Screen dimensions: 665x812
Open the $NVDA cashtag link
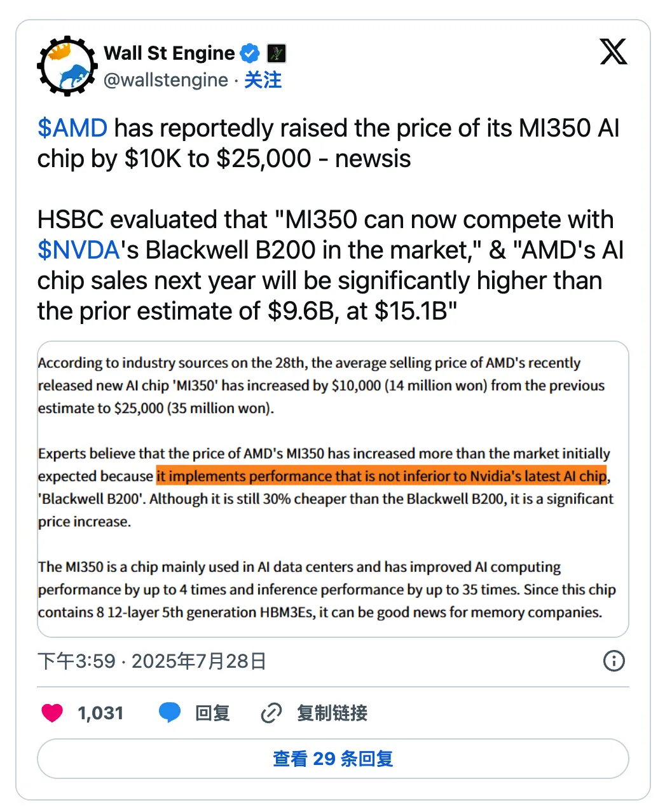[x=76, y=250]
